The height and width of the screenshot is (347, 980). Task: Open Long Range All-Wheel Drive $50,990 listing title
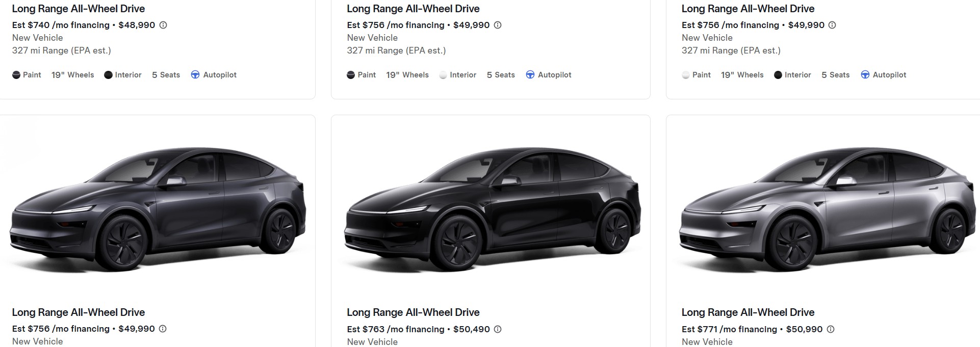pos(748,312)
